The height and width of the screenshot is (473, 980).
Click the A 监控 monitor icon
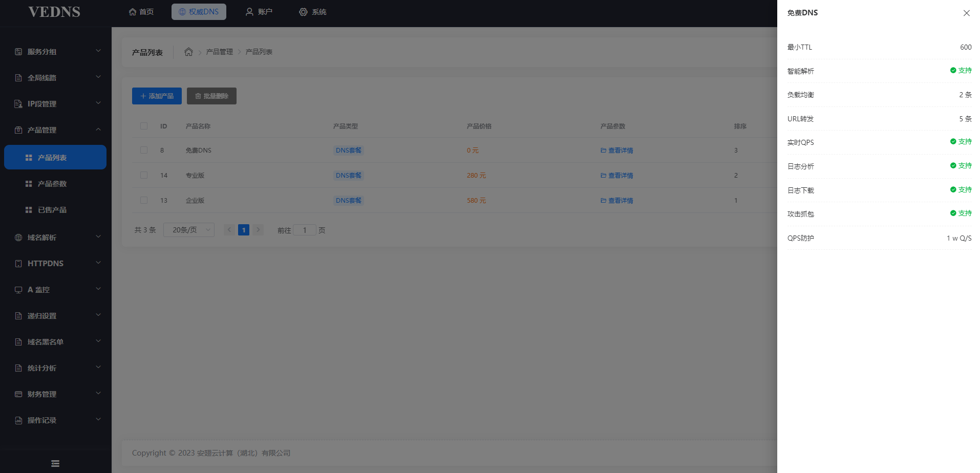point(18,290)
